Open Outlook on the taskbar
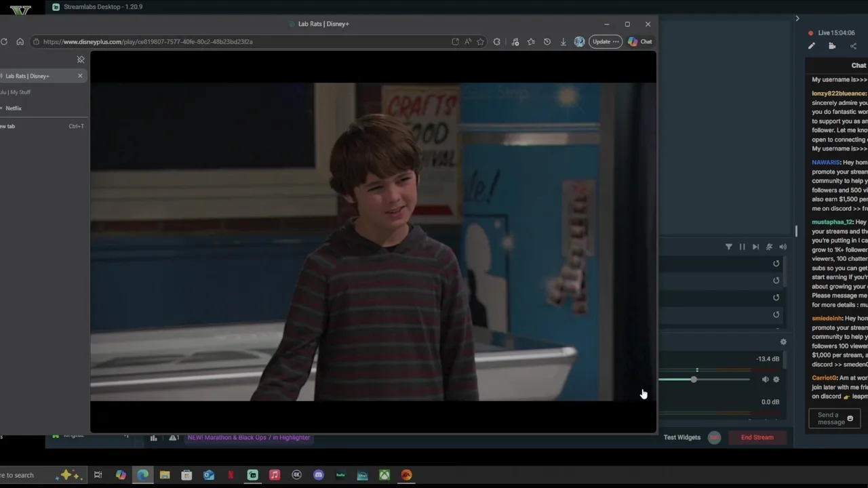Screen dimensions: 868x488 (x=208, y=475)
